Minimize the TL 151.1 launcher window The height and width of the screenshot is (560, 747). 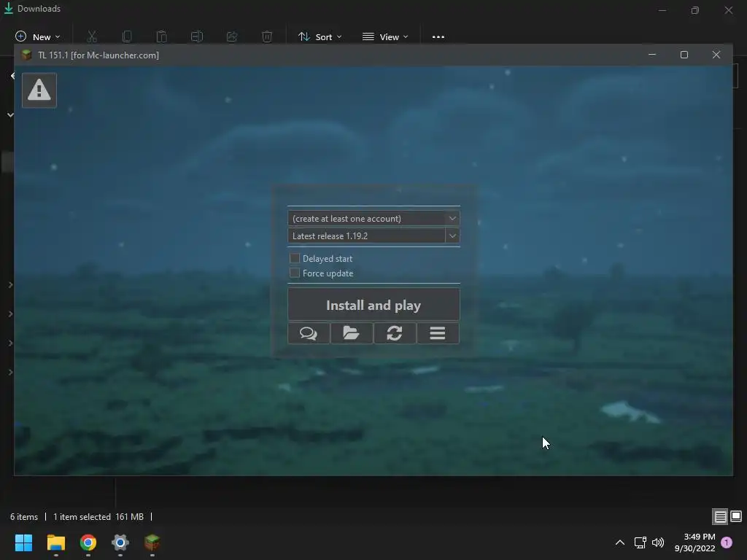pyautogui.click(x=652, y=55)
